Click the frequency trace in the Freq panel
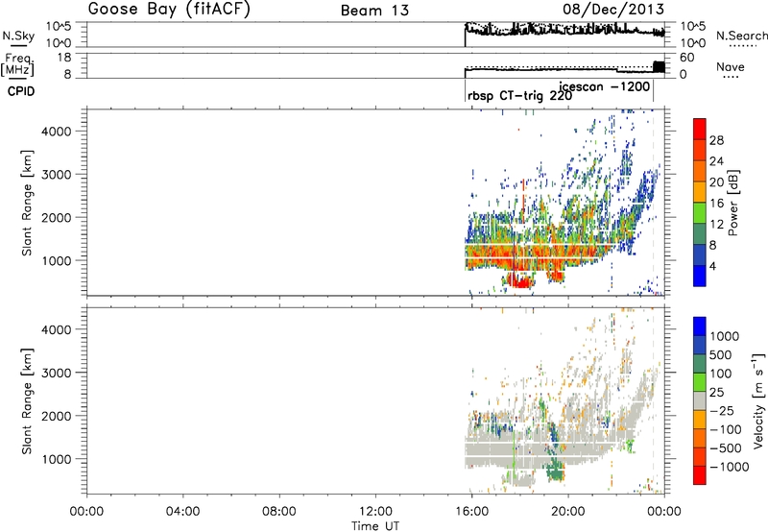This screenshot has width=768, height=532. pyautogui.click(x=564, y=70)
